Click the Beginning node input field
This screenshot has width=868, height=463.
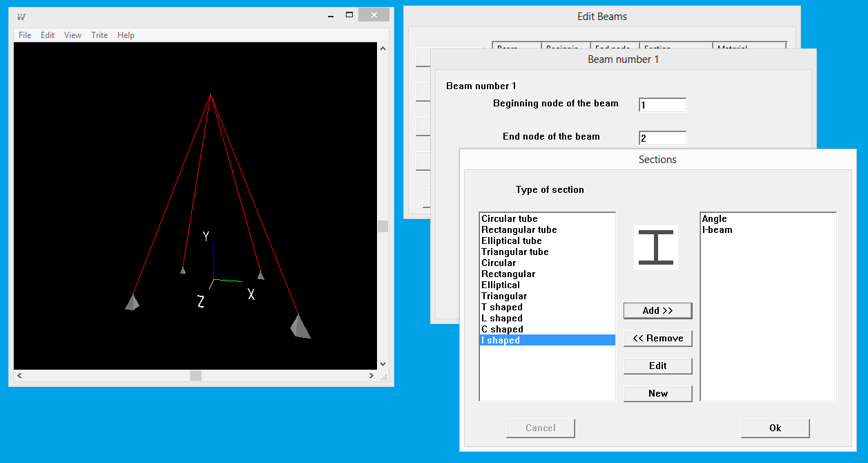(662, 105)
